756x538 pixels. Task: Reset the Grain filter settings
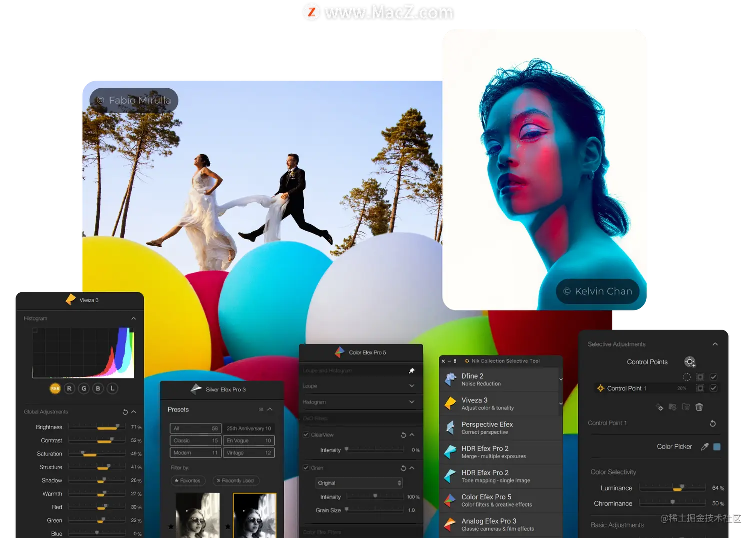click(x=403, y=468)
